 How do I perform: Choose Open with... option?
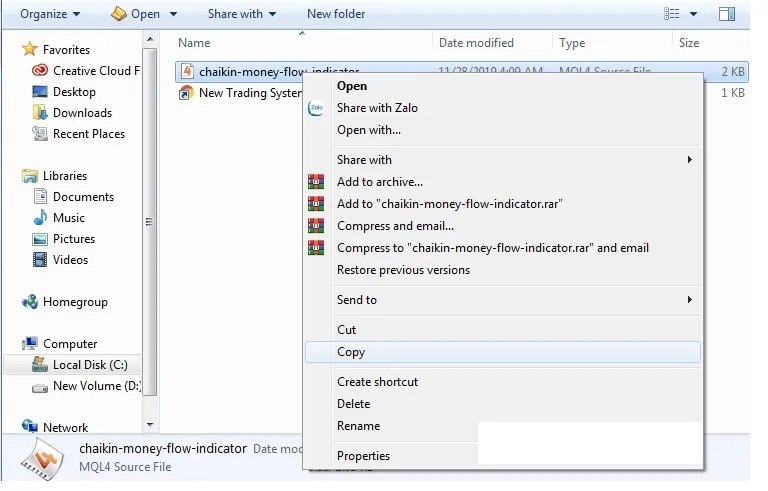tap(504, 130)
